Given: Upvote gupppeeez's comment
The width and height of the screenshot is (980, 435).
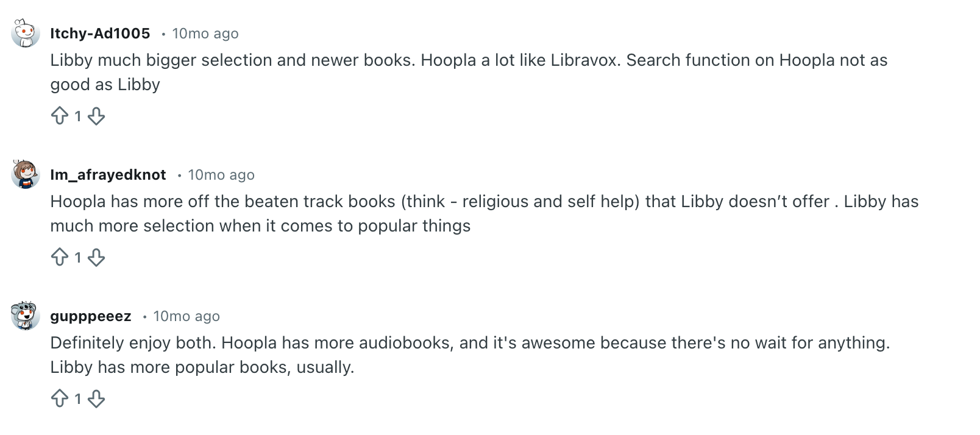Looking at the screenshot, I should click(x=60, y=398).
